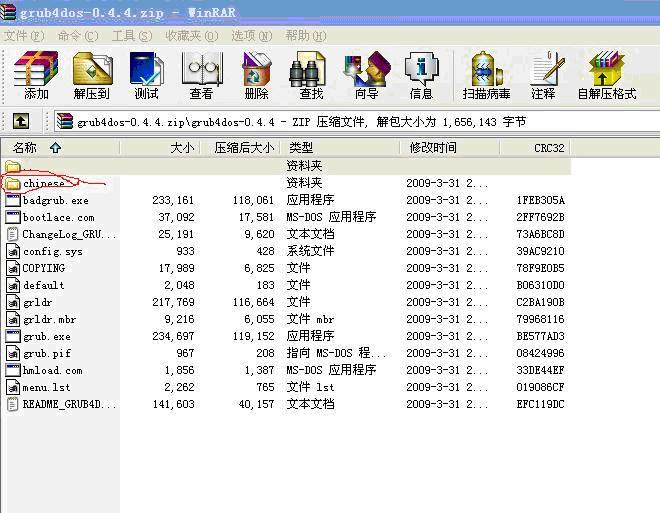Click type 文件 lst in menu.lst row
The height and width of the screenshot is (513, 660).
tap(310, 387)
